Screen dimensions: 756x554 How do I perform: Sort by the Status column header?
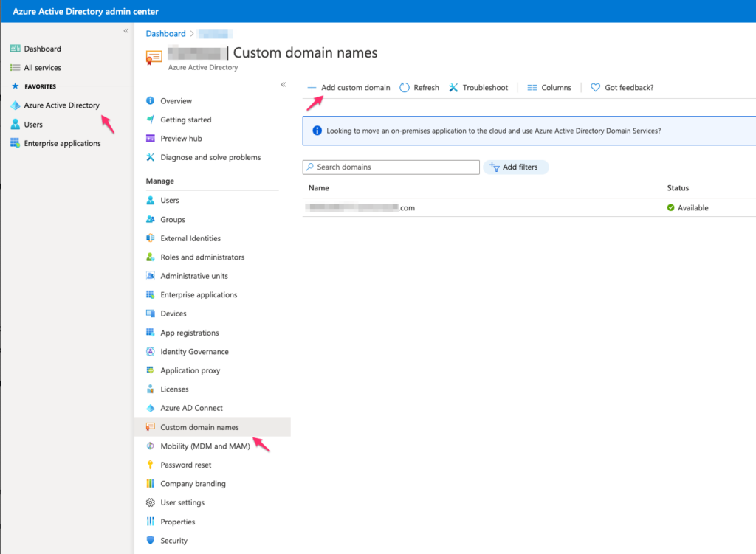678,188
